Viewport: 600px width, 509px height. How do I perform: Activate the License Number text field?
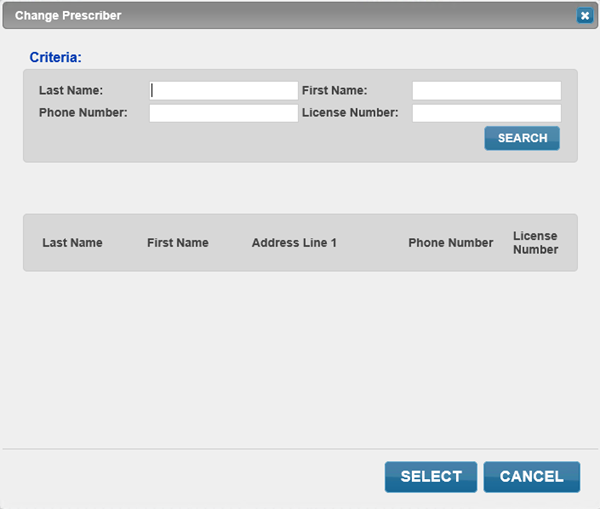point(487,113)
